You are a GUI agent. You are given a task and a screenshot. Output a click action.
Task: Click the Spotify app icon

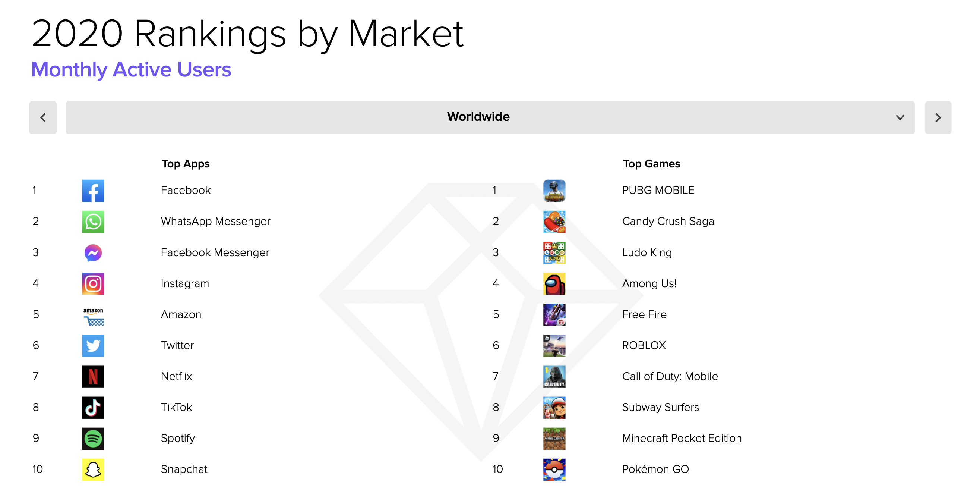93,439
